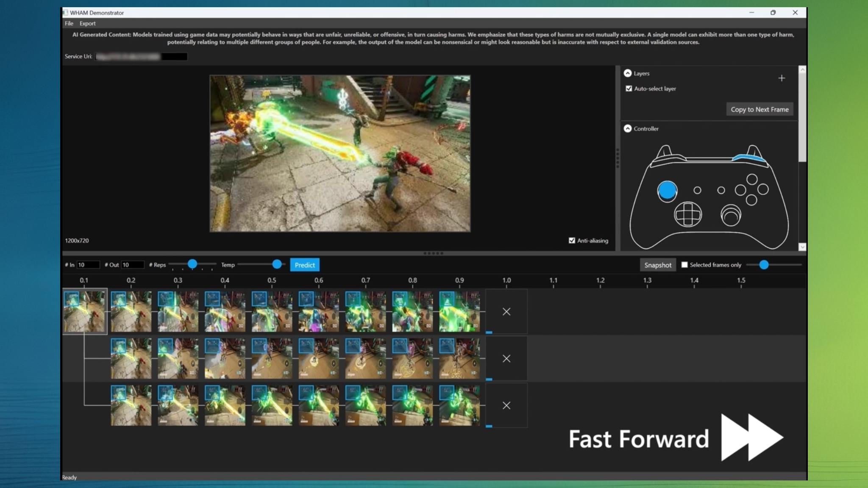Focus the # Out input field

tap(133, 265)
